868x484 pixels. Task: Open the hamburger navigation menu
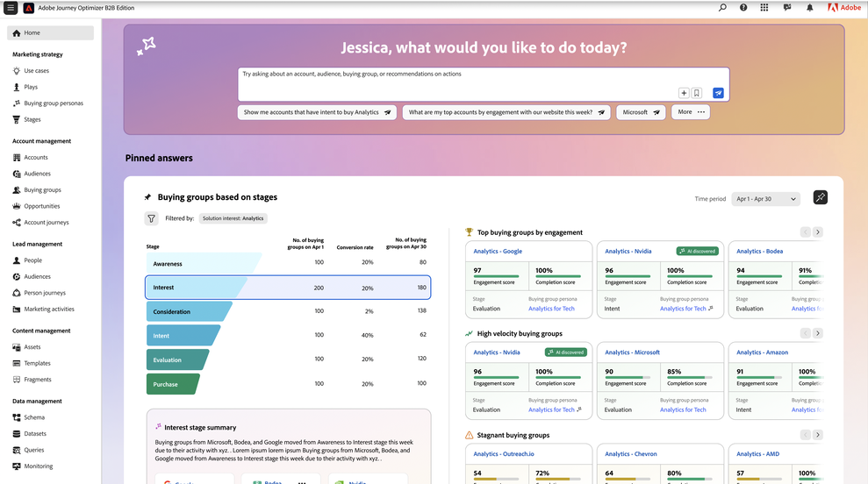(x=11, y=8)
